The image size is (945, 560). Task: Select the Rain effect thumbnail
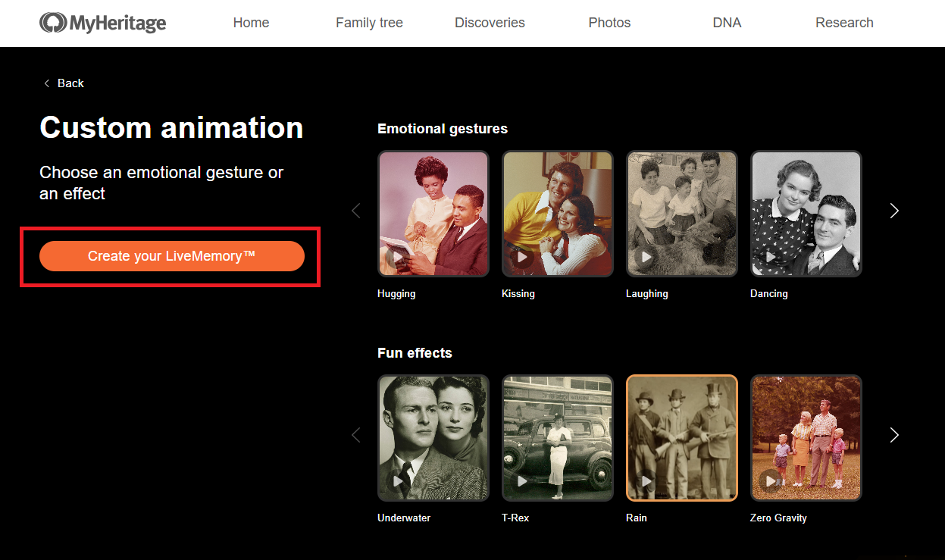(682, 438)
